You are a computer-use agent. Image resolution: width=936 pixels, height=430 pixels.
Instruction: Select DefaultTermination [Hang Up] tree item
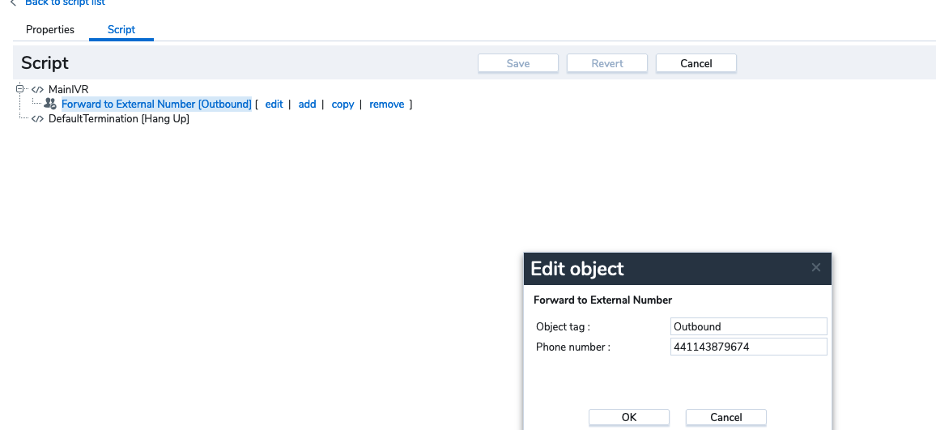(x=119, y=118)
